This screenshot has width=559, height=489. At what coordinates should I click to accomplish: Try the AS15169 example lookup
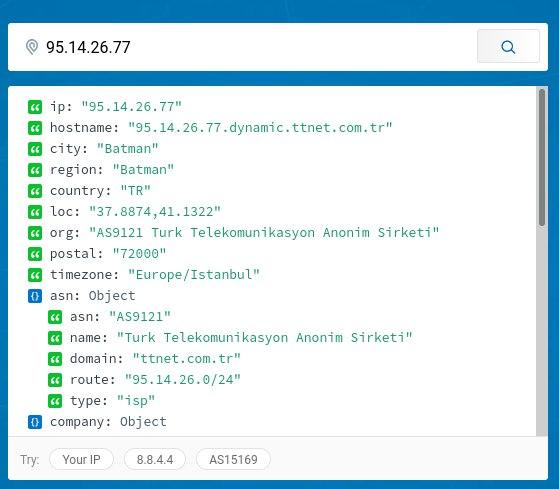pyautogui.click(x=233, y=459)
